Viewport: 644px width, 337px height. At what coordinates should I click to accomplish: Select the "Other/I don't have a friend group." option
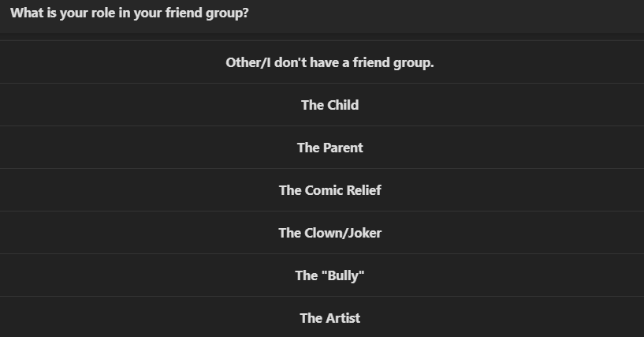tap(329, 62)
